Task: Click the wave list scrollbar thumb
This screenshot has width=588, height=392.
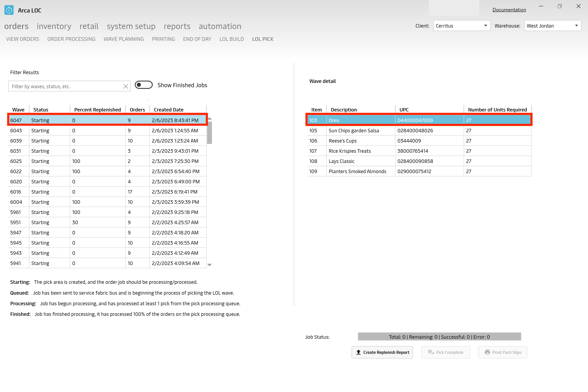Action: click(x=209, y=133)
